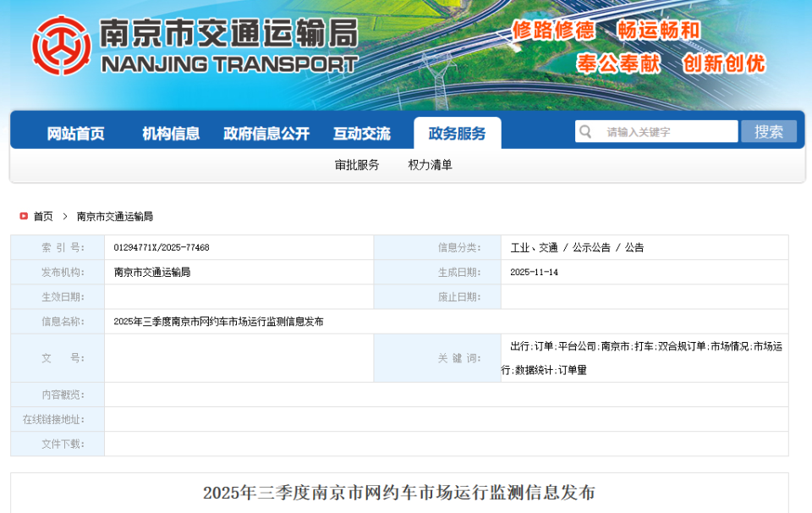Open the 互动交流 menu item
This screenshot has height=513, width=812.
[362, 133]
